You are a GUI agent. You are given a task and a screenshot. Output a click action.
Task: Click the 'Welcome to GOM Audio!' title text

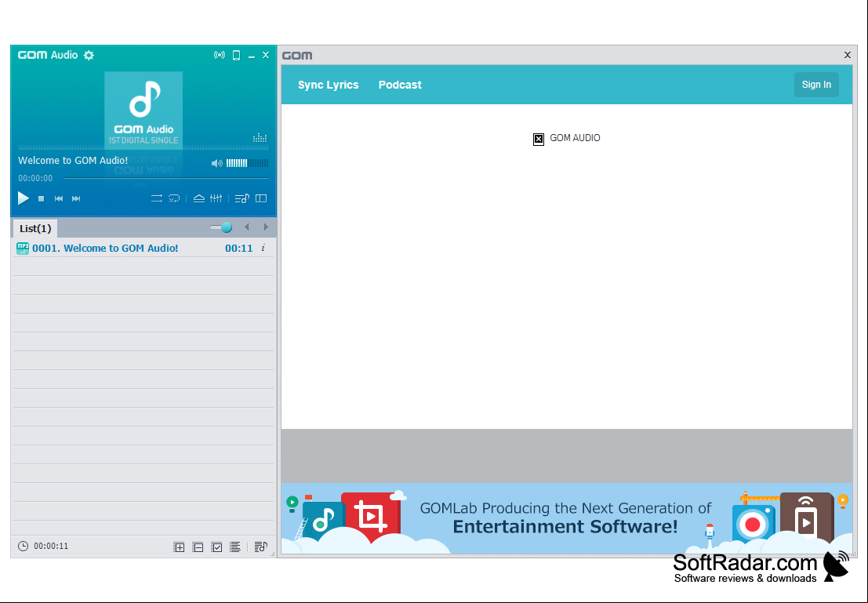[73, 160]
